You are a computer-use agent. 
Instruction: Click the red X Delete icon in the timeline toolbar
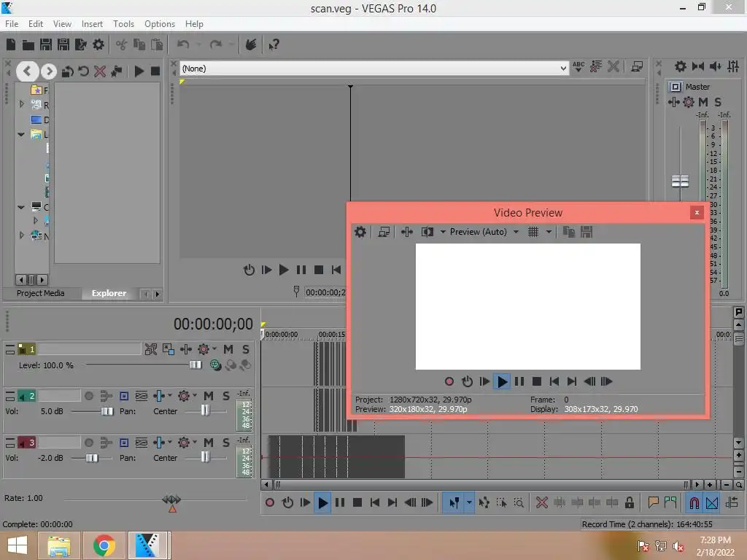point(542,502)
